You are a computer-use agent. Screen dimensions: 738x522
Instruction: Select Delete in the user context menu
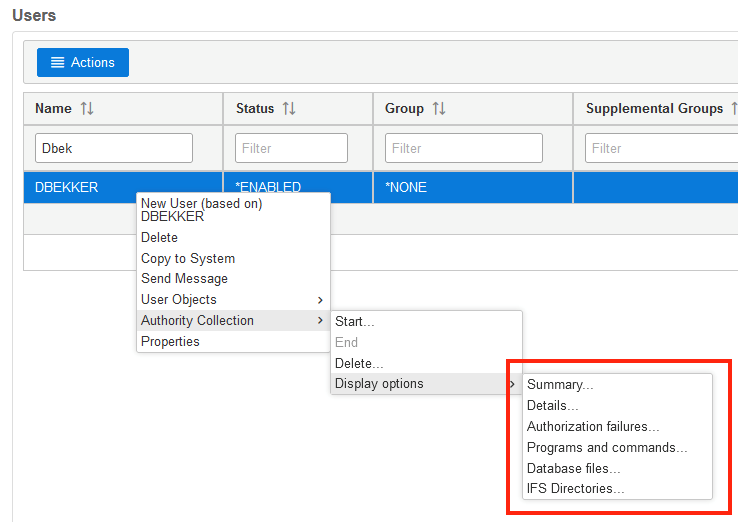159,238
